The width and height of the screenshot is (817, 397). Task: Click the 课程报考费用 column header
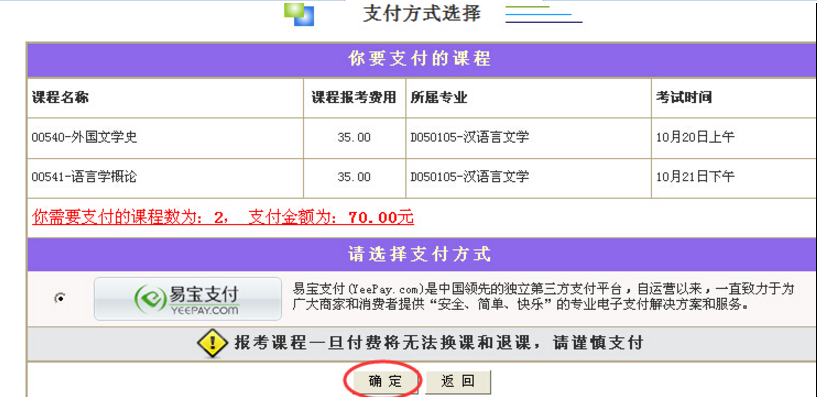(354, 97)
